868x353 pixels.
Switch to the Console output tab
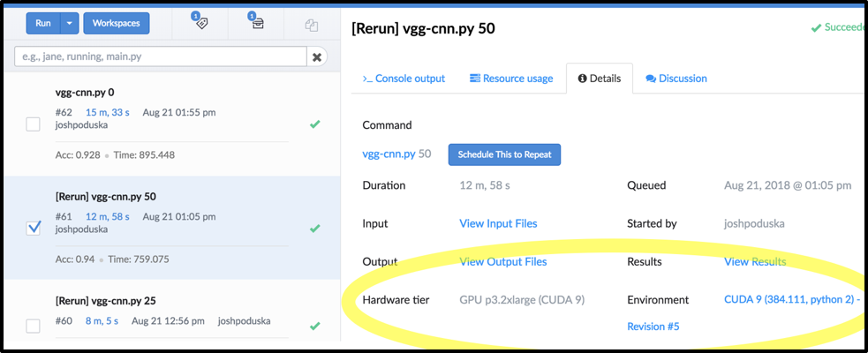tap(404, 79)
